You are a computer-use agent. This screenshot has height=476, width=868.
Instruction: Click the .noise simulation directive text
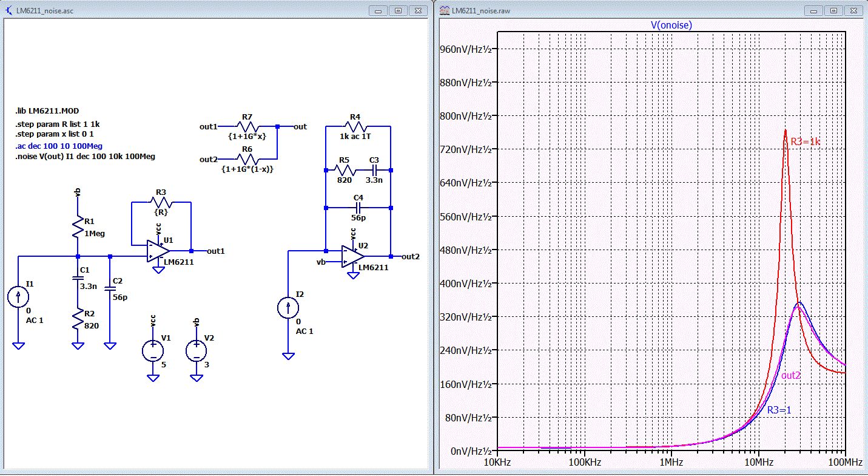86,156
